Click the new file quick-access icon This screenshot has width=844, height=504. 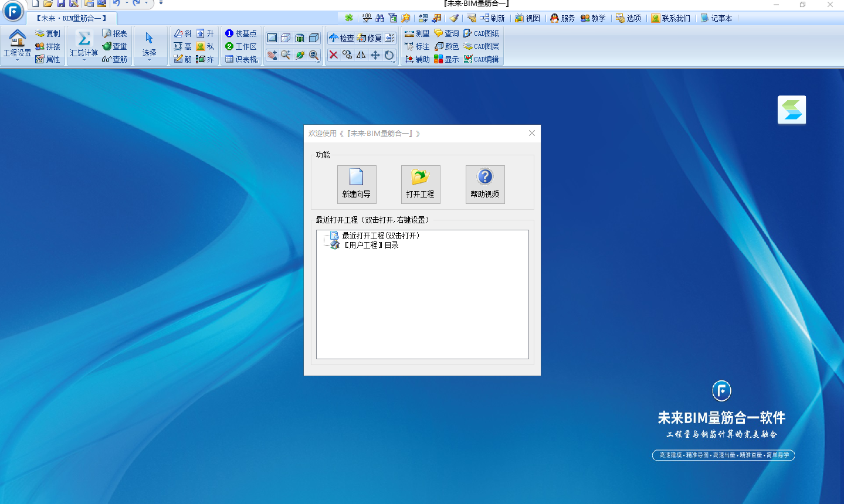point(35,4)
